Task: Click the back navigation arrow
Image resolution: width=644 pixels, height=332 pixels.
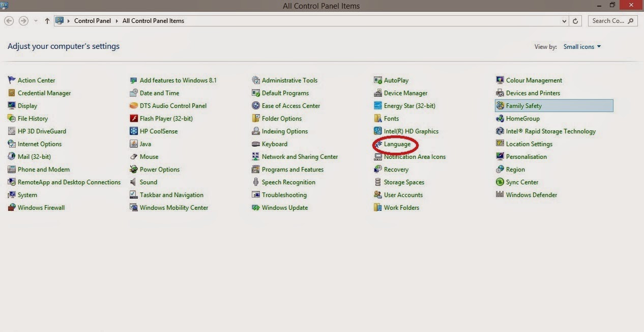Action: tap(9, 20)
